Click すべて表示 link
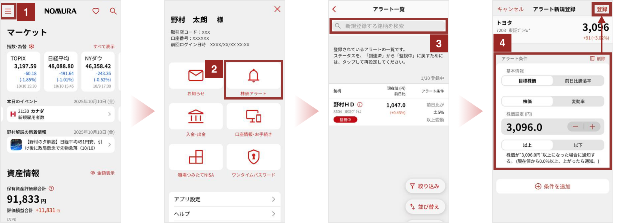 click(x=104, y=46)
